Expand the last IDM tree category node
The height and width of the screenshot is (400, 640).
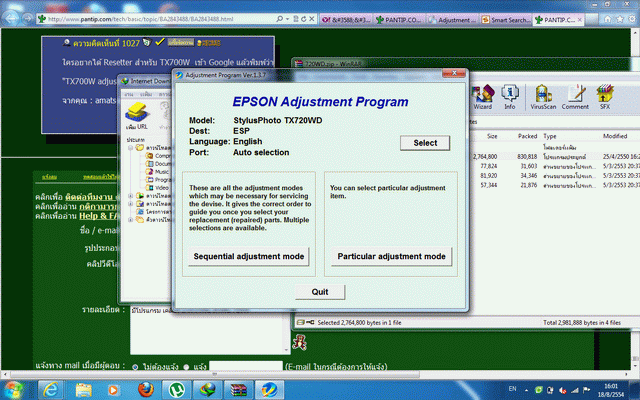tap(131, 220)
